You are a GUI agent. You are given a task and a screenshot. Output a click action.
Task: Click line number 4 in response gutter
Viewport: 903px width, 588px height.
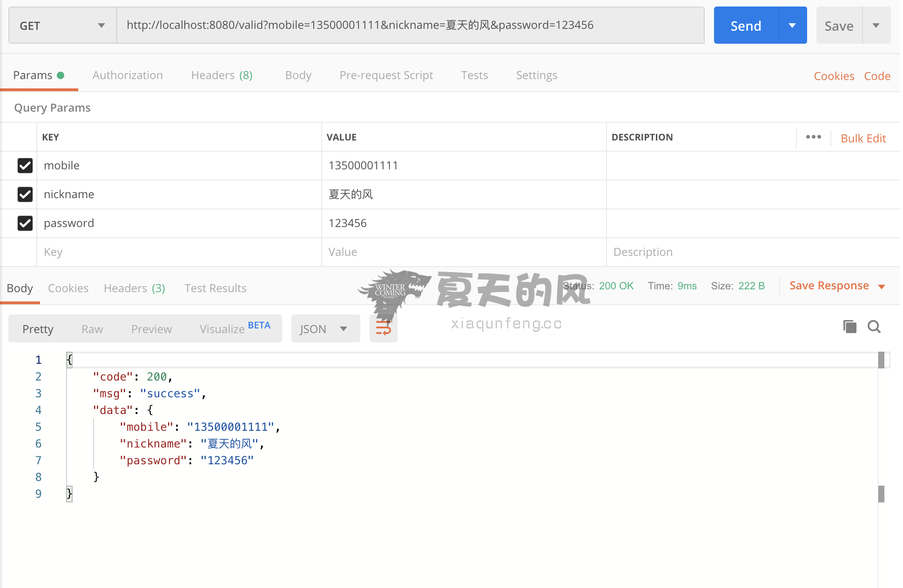click(x=38, y=410)
